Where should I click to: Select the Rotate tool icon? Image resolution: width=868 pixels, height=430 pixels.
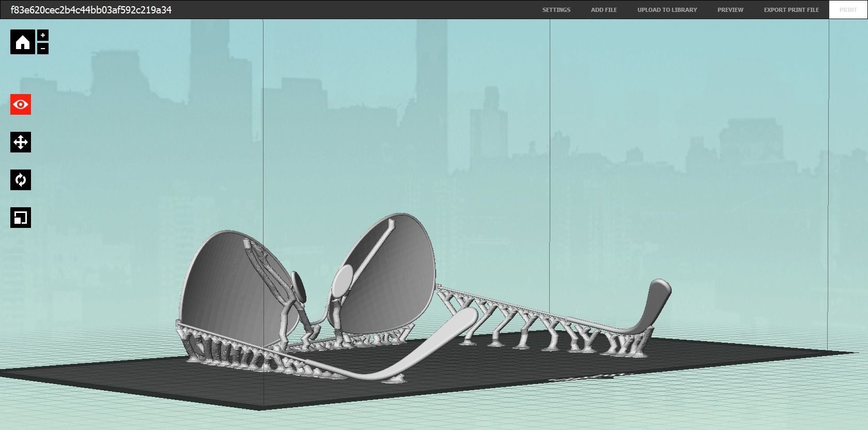pyautogui.click(x=21, y=180)
